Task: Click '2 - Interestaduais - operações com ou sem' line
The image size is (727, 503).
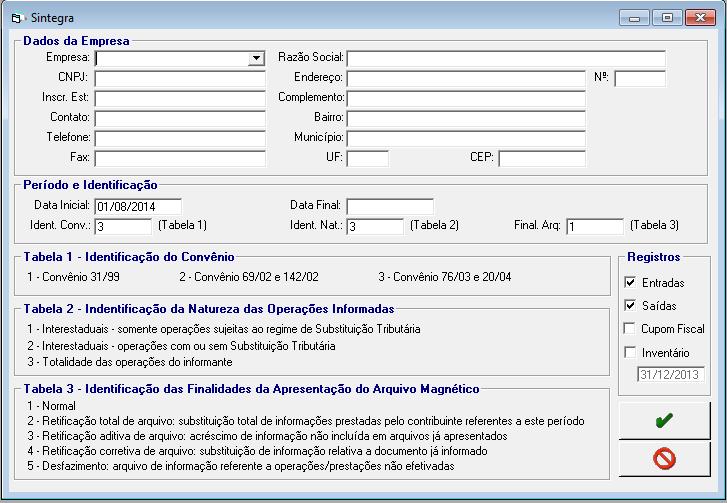Action: tap(181, 346)
